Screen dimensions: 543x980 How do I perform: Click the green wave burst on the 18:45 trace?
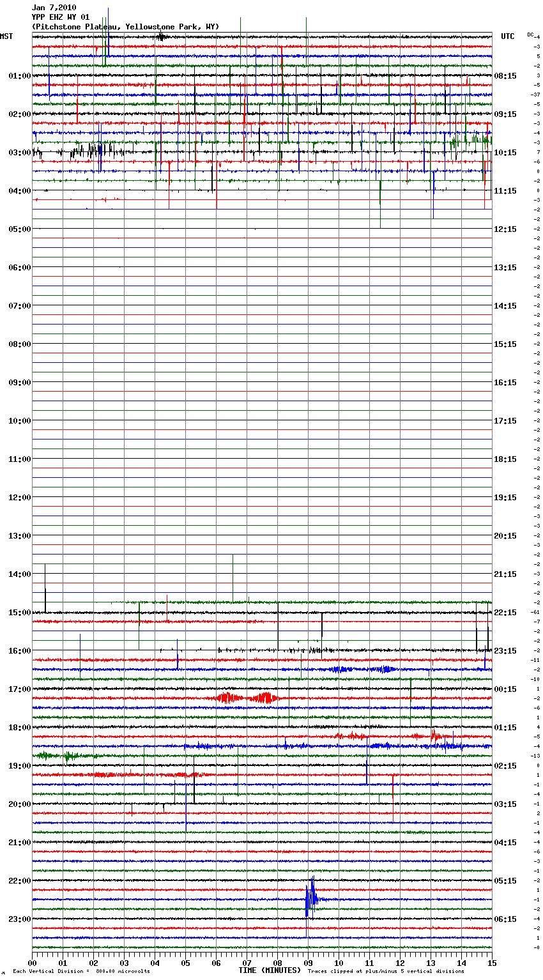pos(57,756)
